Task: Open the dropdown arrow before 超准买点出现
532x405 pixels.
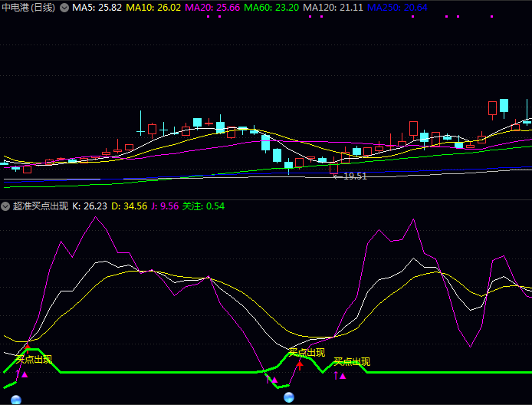Action: click(x=6, y=206)
